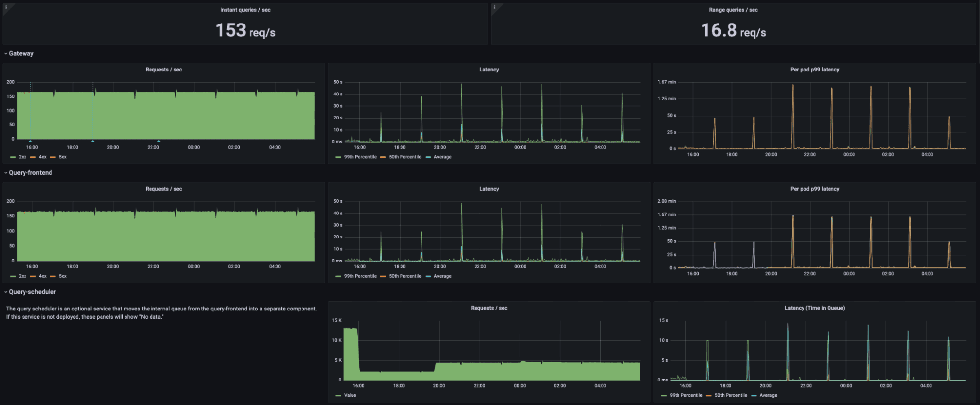
Task: Collapse the Gateway row
Action: click(x=19, y=54)
